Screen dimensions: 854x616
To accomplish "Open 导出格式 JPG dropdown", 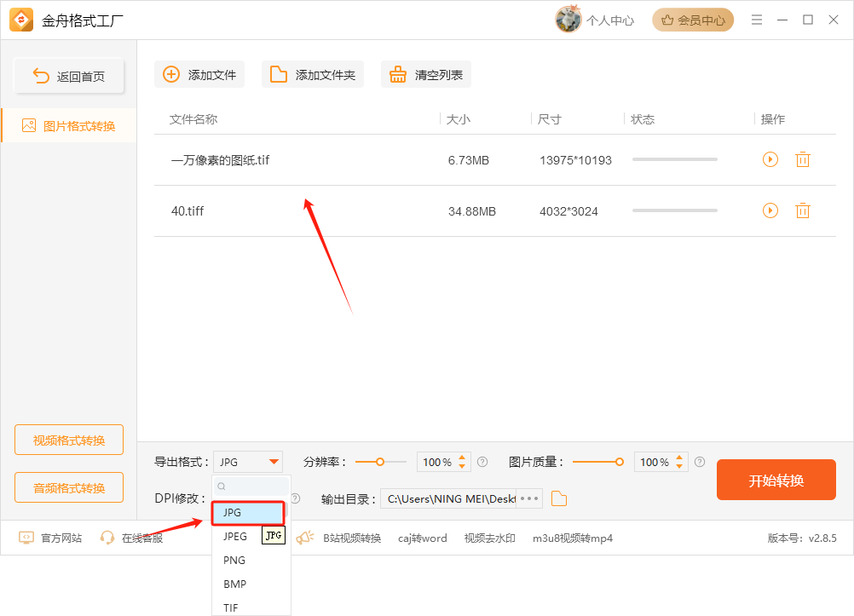I will 248,462.
